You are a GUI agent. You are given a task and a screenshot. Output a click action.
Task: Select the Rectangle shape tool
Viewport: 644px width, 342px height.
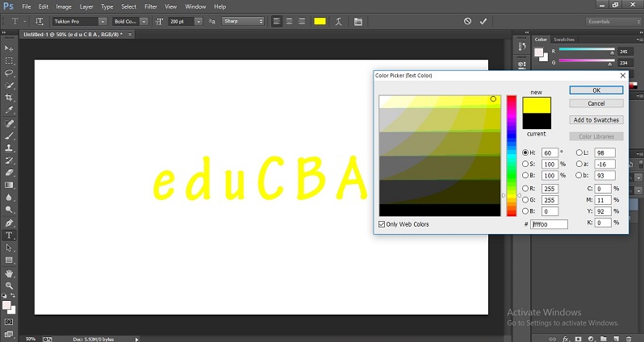(9, 260)
